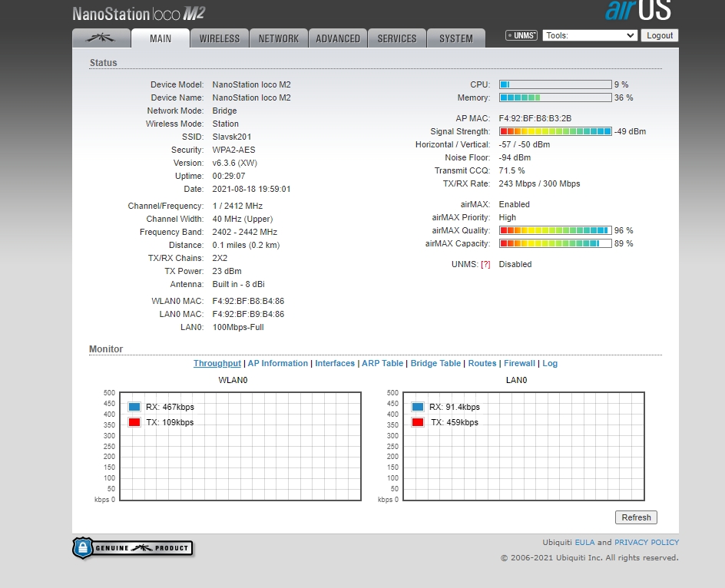Screen dimensions: 725x588
Task: Select the System tab
Action: pyautogui.click(x=456, y=38)
